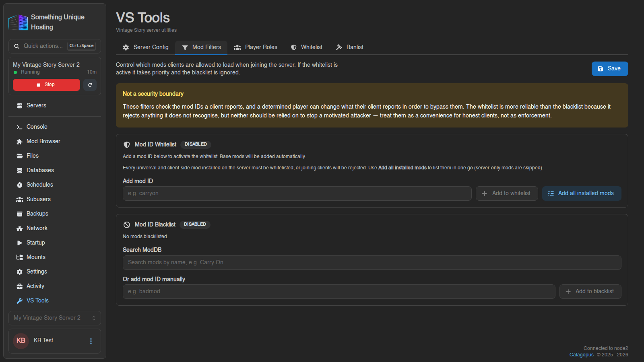Viewport: 644px width, 362px height.
Task: Click the Settings gear icon in sidebar
Action: coord(19,272)
